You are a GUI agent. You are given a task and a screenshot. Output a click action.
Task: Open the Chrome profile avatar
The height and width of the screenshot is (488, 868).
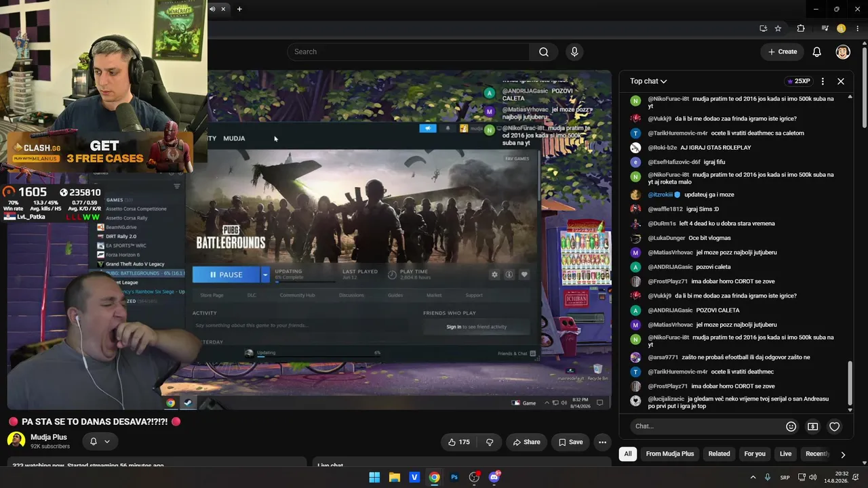[842, 28]
